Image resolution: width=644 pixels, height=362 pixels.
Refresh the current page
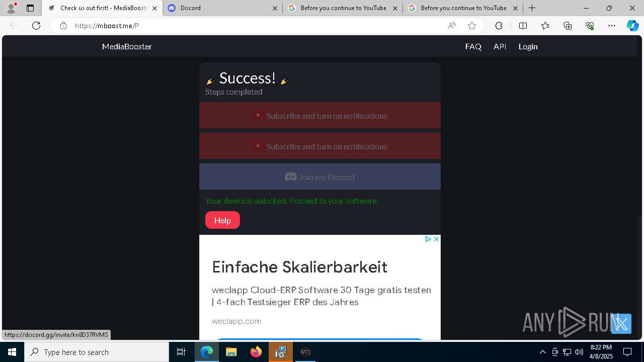[x=36, y=26]
